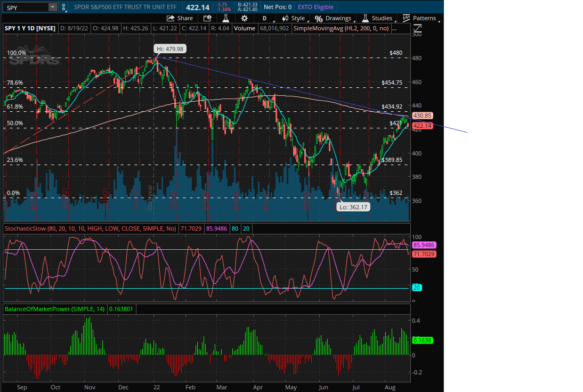Click the R: 4.04 range value
Screen dimensions: 583x392
tap(220, 28)
